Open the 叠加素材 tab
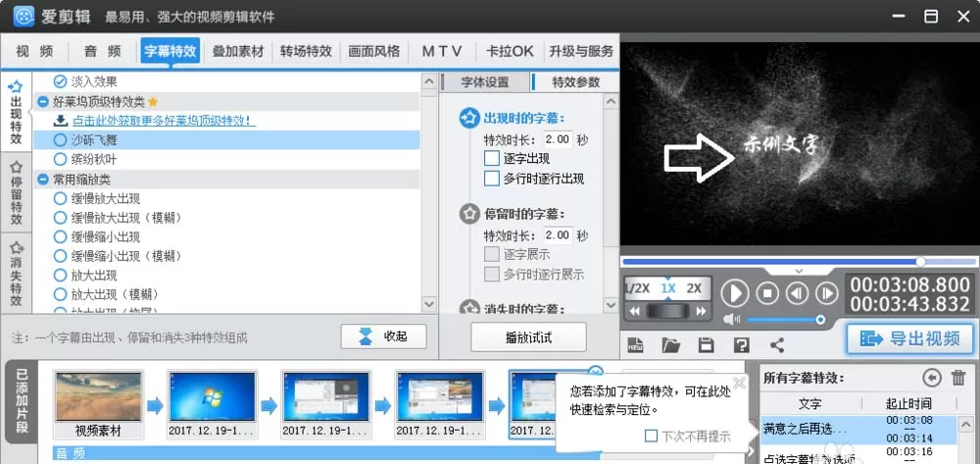The image size is (980, 464). pos(238,51)
